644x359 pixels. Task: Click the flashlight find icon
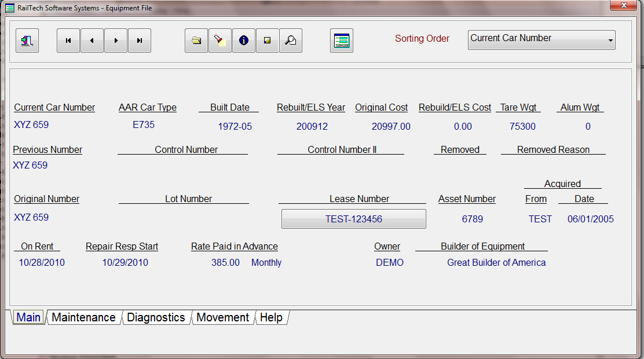[220, 41]
